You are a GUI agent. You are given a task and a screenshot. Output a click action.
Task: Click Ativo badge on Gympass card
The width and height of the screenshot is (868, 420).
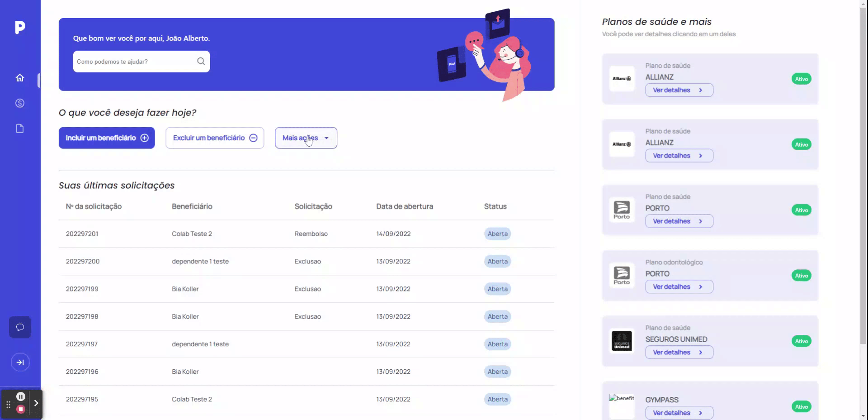[802, 406]
